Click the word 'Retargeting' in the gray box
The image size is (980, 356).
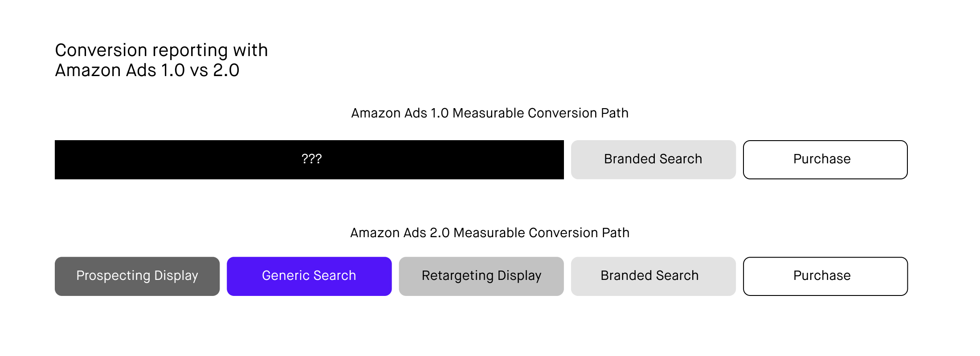[457, 276]
